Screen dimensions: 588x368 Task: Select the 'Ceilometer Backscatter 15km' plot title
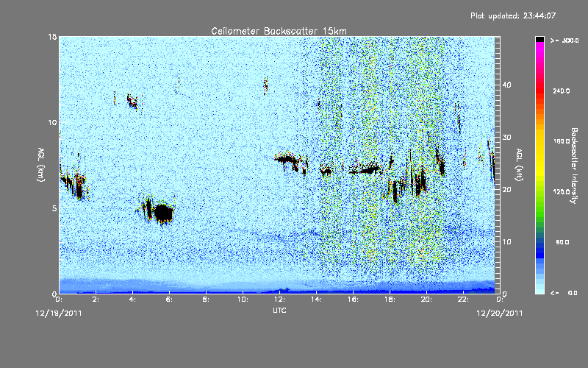pyautogui.click(x=279, y=31)
